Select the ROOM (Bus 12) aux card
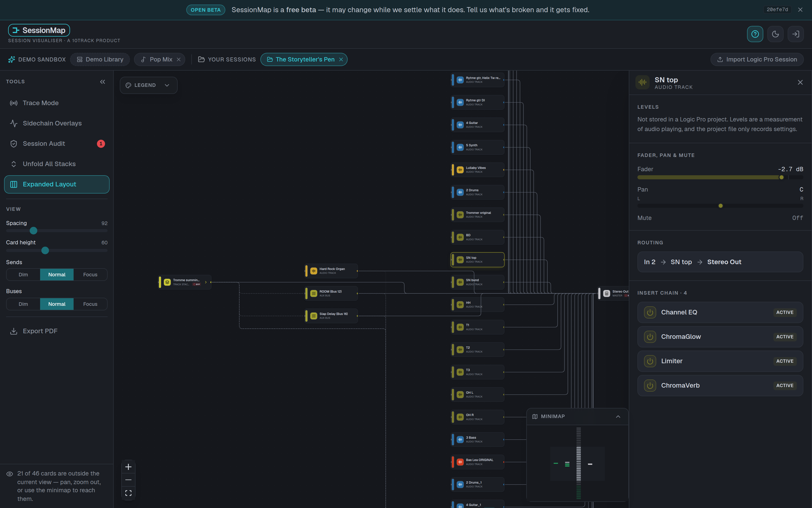 pyautogui.click(x=331, y=294)
